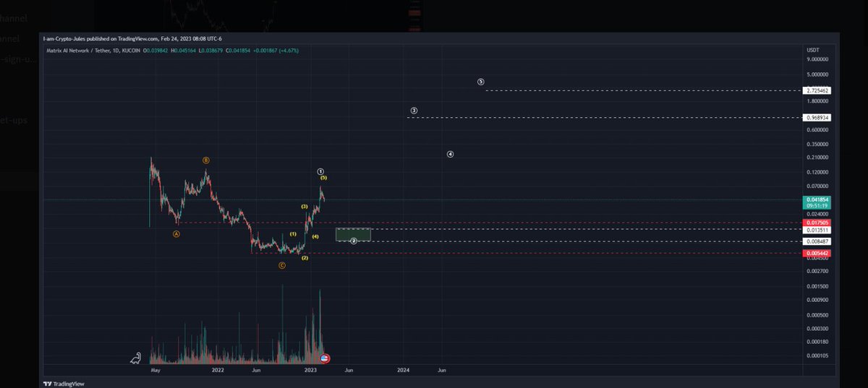
Task: Select the circled wave 4 label
Action: point(450,154)
